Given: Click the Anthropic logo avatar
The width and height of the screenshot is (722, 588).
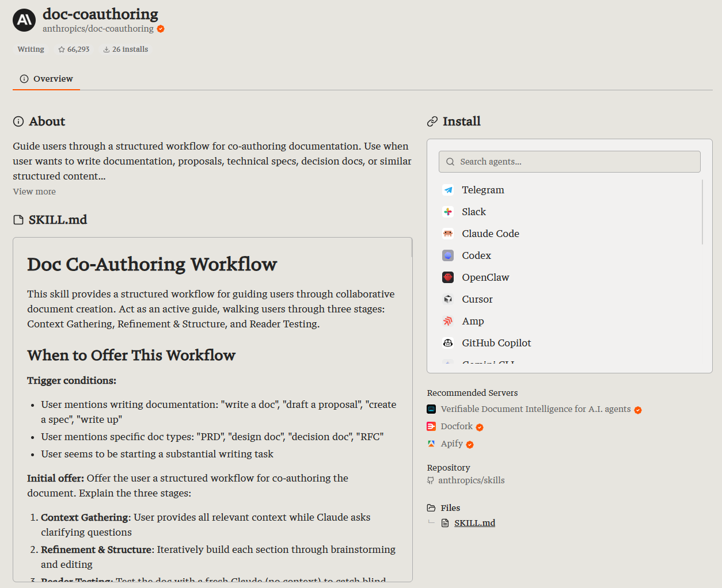Looking at the screenshot, I should coord(24,20).
